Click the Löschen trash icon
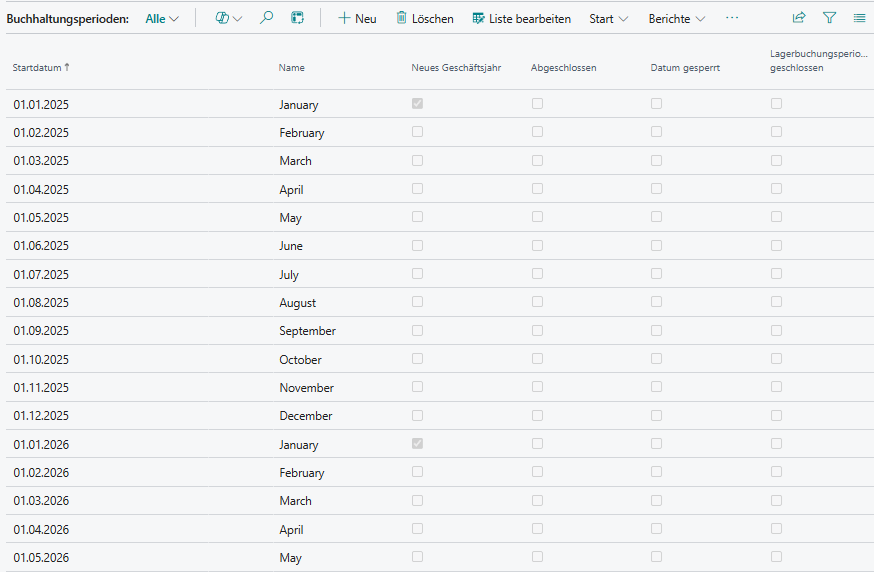This screenshot has width=874, height=572. click(x=402, y=18)
